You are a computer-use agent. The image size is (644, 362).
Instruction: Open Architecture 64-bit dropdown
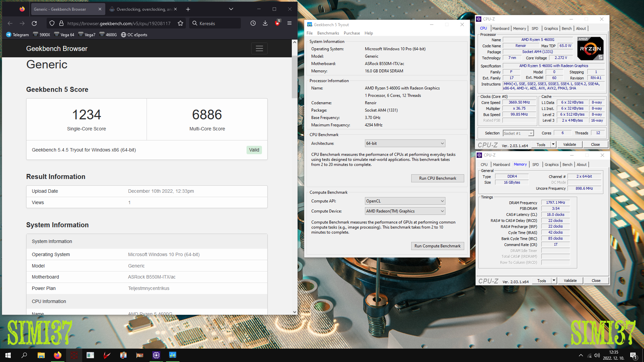coord(405,143)
